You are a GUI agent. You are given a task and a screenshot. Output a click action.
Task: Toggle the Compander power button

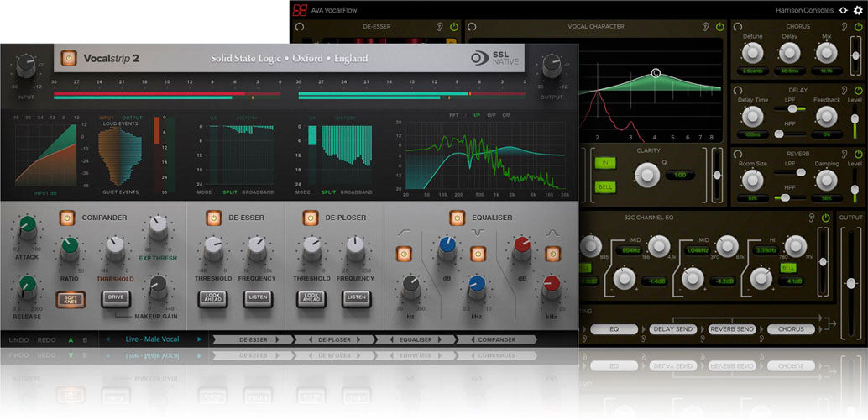pos(67,218)
